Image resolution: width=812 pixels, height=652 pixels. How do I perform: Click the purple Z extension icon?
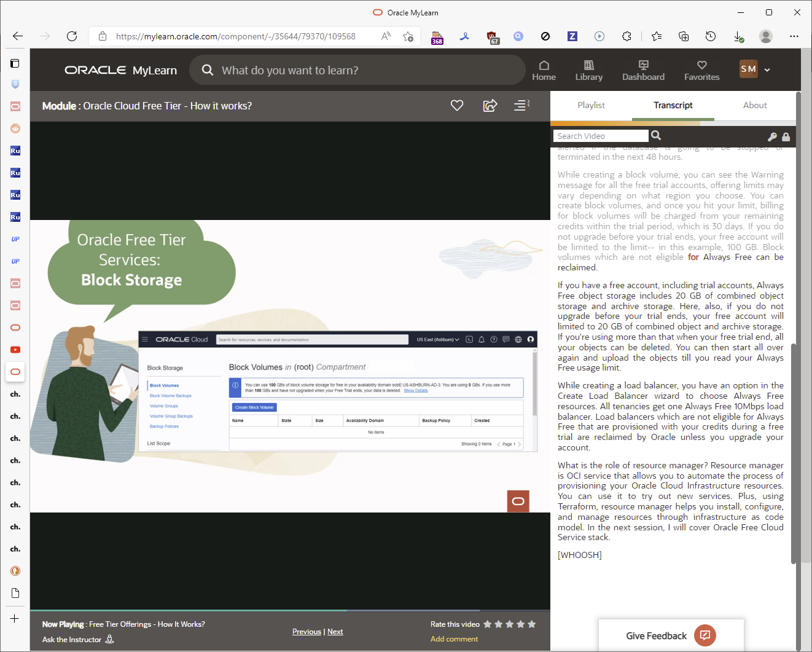572,36
